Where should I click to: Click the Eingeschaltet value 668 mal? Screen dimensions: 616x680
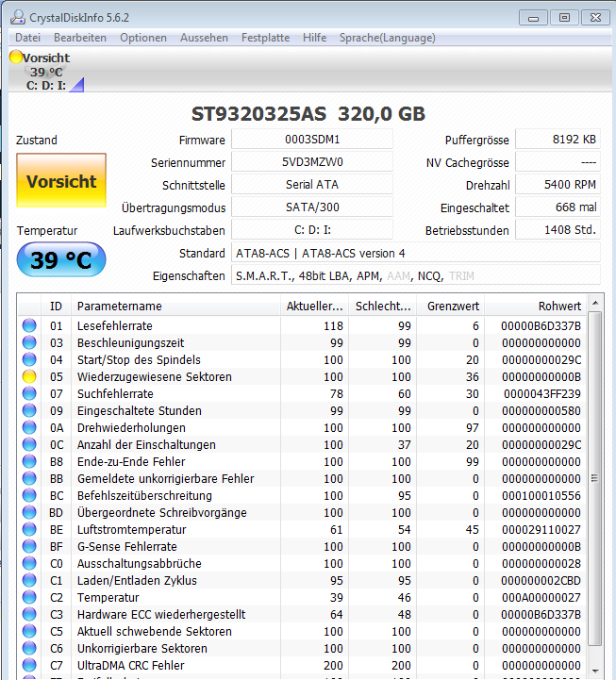coord(558,207)
